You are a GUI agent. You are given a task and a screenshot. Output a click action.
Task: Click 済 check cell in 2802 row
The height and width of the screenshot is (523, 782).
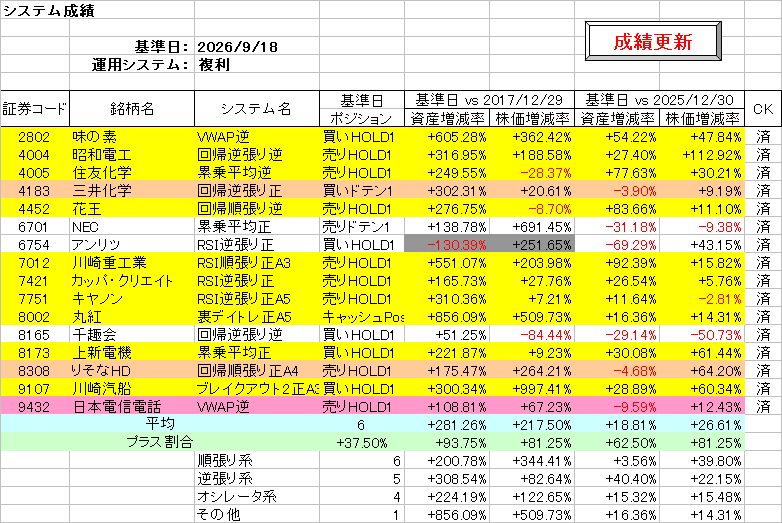point(763,137)
